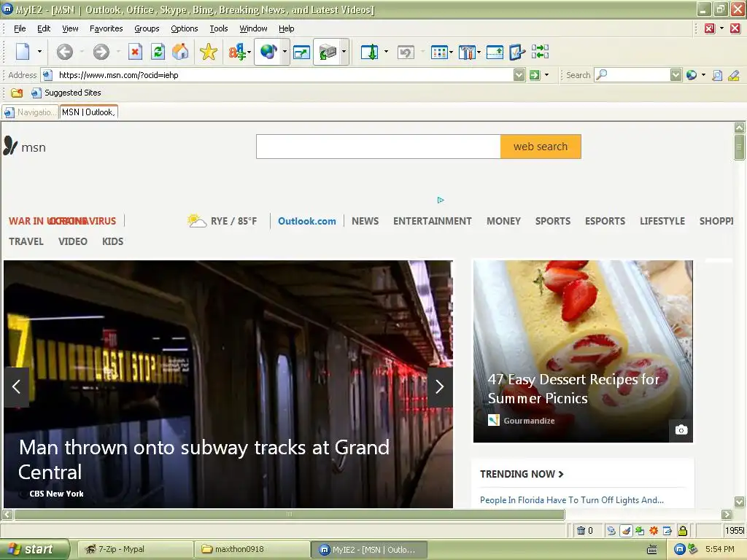
Task: Open the ESPORTS section link
Action: click(x=605, y=221)
